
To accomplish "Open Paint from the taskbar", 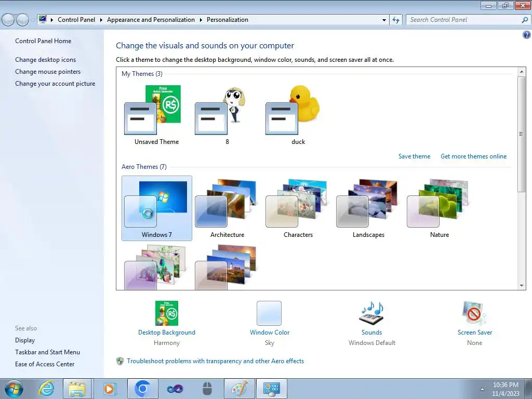I will tap(240, 389).
